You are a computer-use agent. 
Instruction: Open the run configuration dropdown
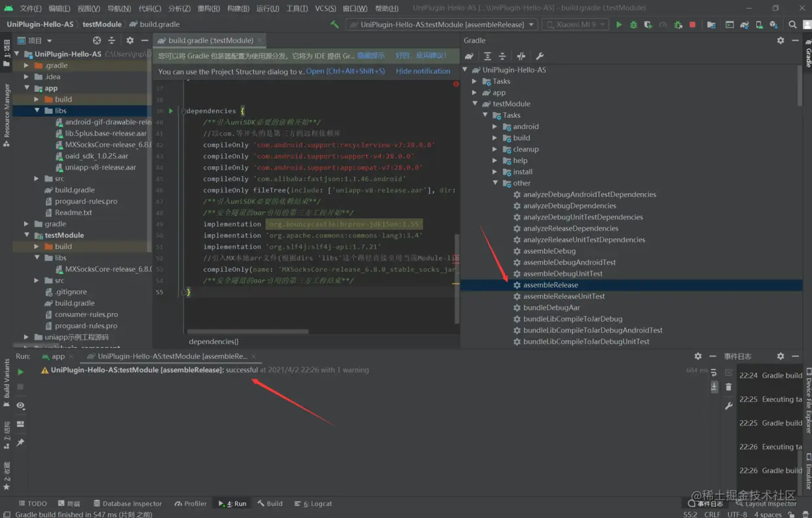click(x=441, y=24)
